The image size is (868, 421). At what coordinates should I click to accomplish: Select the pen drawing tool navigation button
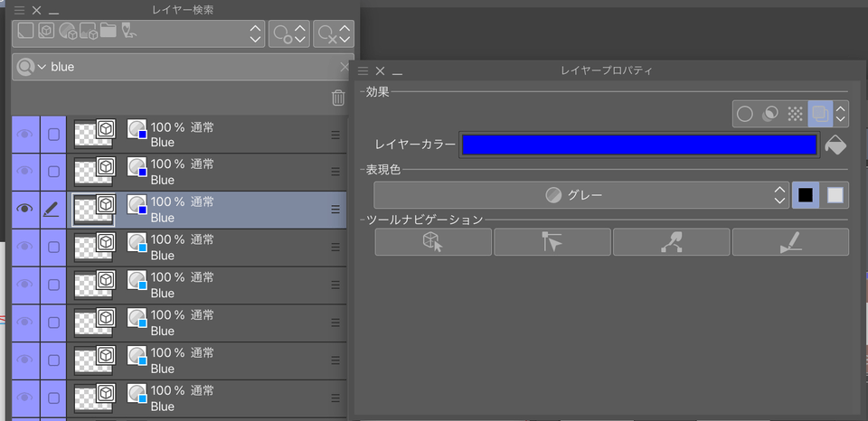pyautogui.click(x=790, y=242)
